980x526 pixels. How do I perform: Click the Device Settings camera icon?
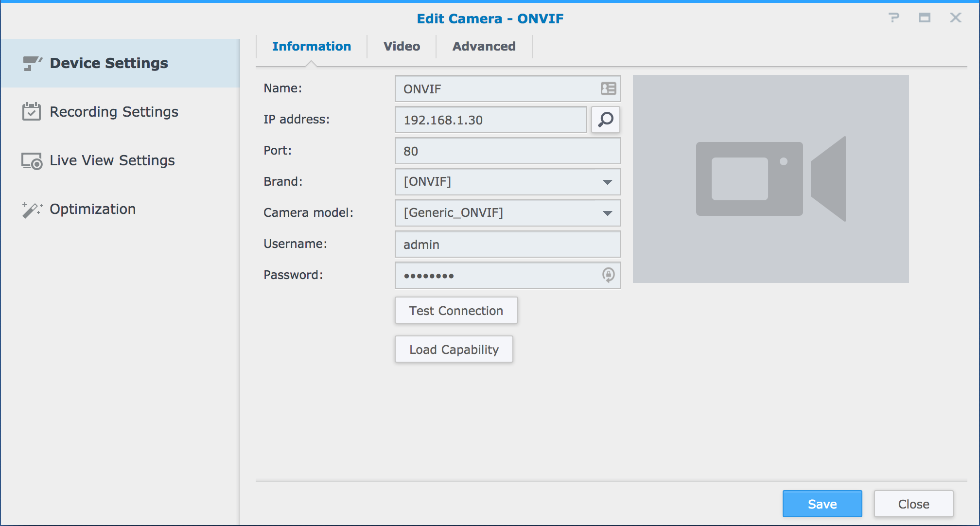[x=32, y=63]
